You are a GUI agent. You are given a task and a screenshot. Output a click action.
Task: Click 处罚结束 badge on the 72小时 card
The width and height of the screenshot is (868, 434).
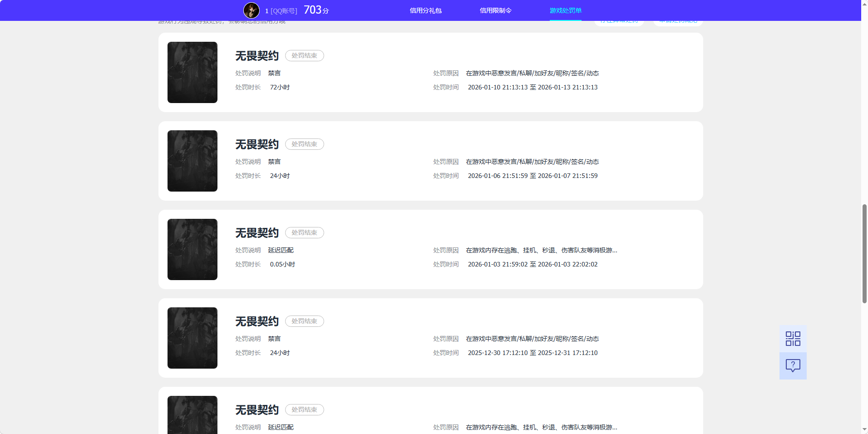(305, 55)
